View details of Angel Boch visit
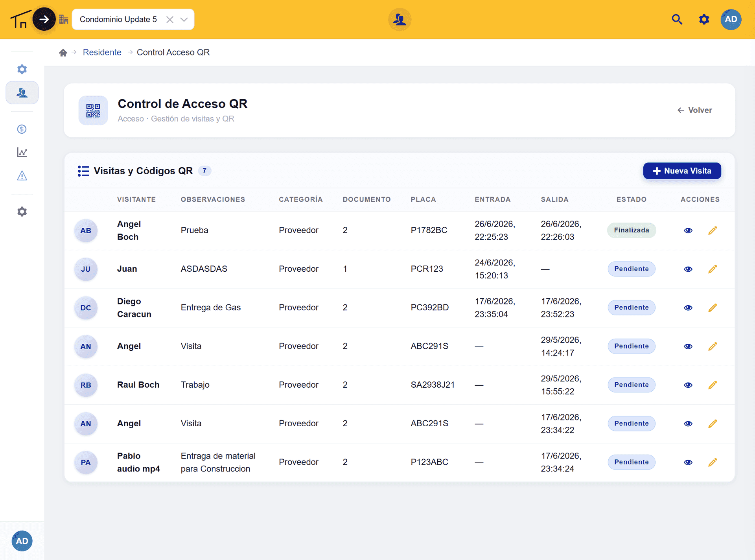755x560 pixels. pyautogui.click(x=688, y=230)
